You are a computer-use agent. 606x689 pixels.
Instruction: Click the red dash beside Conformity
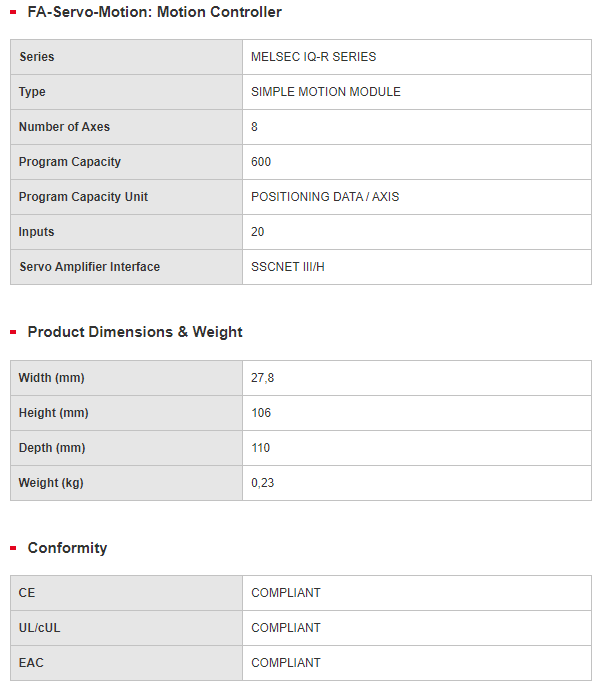13,549
